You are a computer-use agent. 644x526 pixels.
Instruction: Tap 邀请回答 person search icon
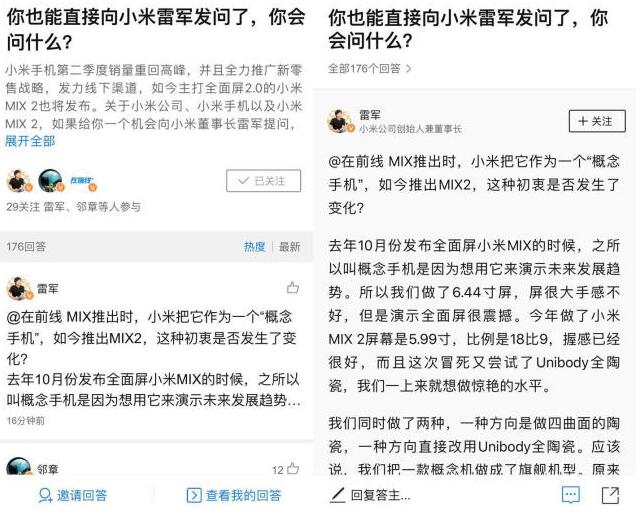pos(45,495)
